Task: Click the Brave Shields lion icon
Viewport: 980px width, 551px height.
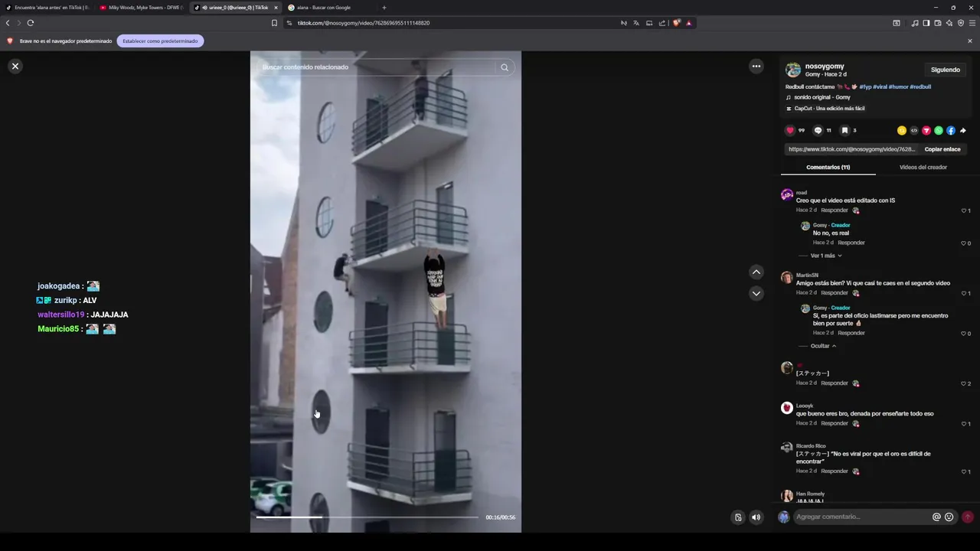Action: pos(676,23)
